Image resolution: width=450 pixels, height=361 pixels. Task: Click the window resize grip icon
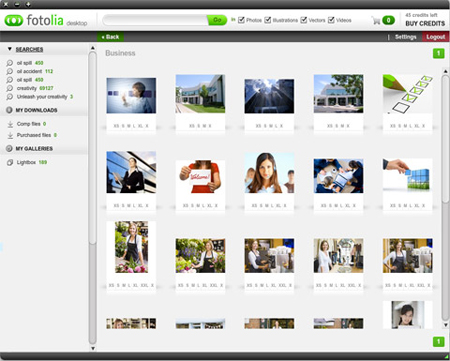(446, 357)
